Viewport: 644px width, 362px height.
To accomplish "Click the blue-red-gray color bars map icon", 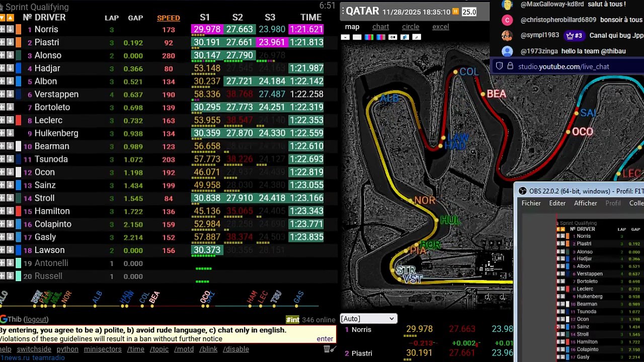I will point(381,37).
